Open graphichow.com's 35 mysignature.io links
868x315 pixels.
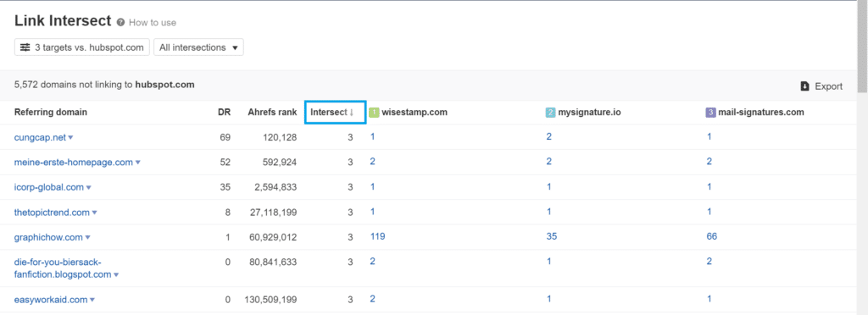pyautogui.click(x=551, y=236)
